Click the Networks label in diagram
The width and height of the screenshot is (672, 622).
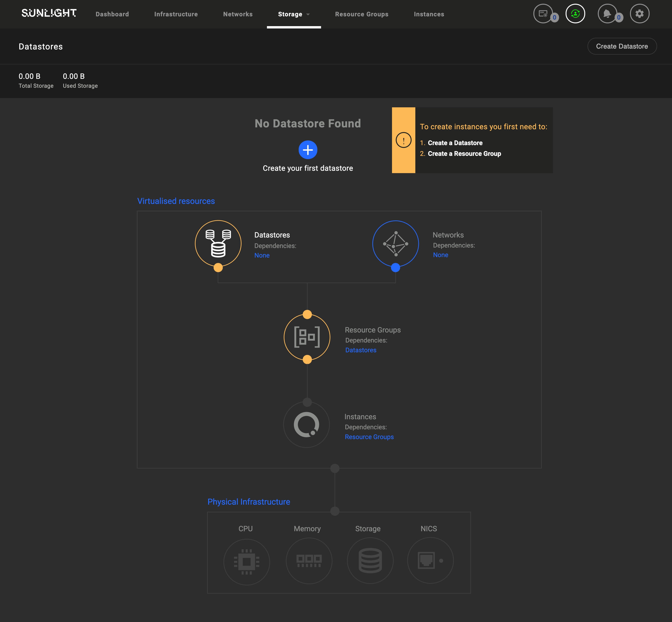pos(448,235)
